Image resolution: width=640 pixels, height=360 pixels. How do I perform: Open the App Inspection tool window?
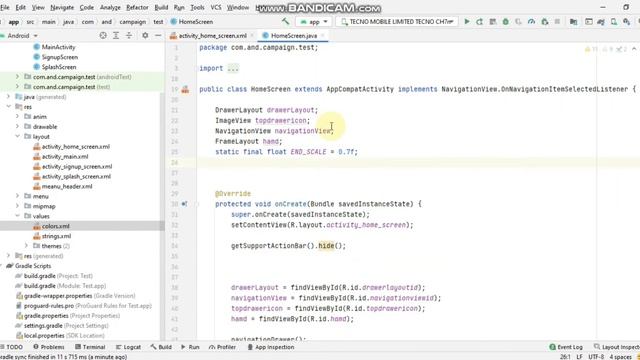tap(271, 347)
